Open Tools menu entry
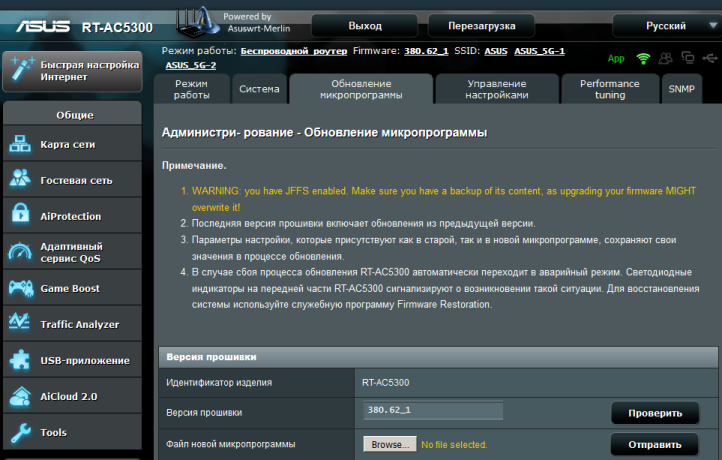 coord(72,432)
